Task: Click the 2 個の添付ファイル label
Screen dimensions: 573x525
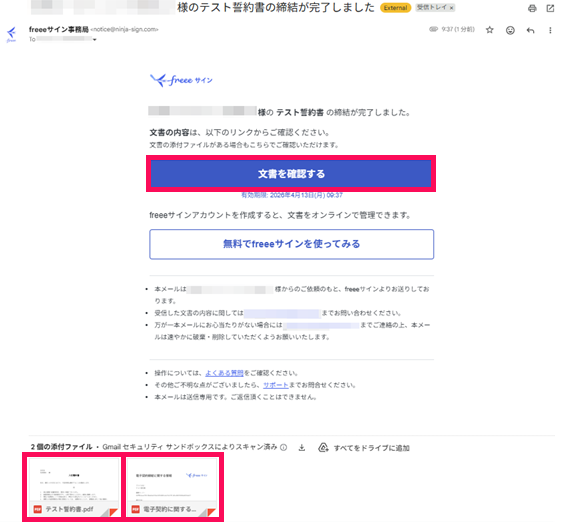Action: point(61,447)
